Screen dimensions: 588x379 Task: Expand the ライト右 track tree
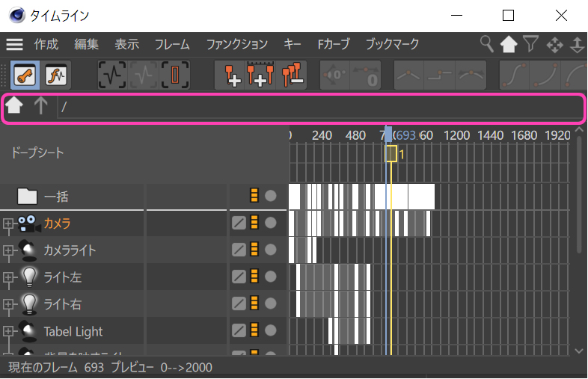8,304
